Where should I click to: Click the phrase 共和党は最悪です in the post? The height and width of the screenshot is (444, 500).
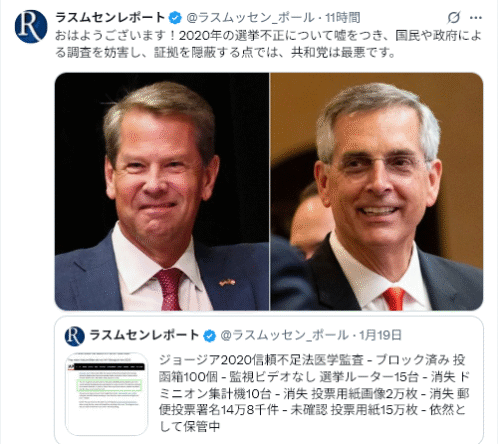pos(343,52)
